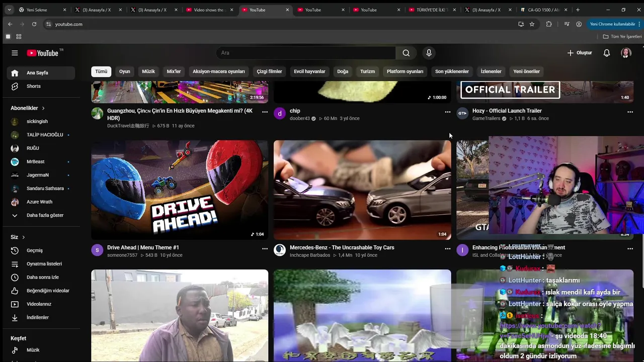Go back with browser back arrow
Screen dimensions: 644x362
click(10, 24)
